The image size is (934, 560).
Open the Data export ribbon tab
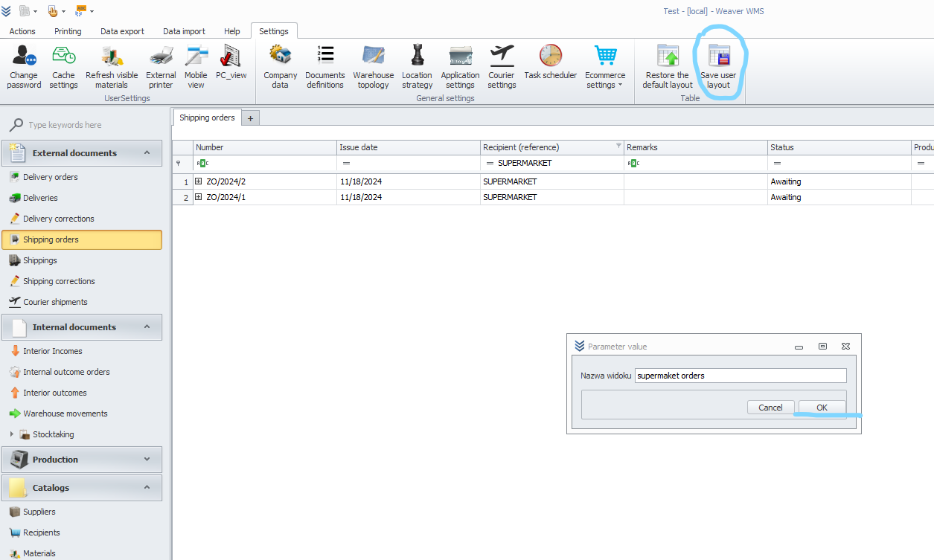(x=123, y=31)
